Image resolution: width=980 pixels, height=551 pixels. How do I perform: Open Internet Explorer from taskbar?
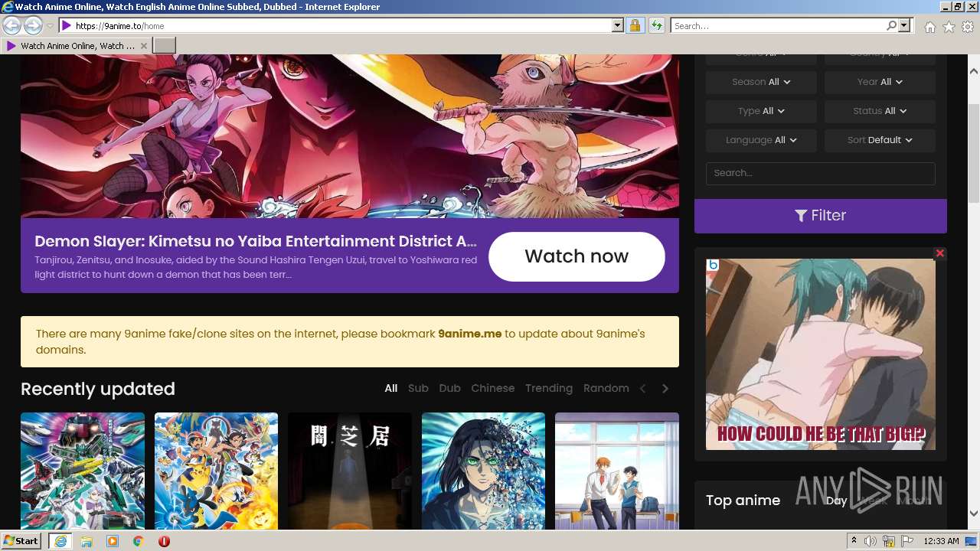click(60, 541)
